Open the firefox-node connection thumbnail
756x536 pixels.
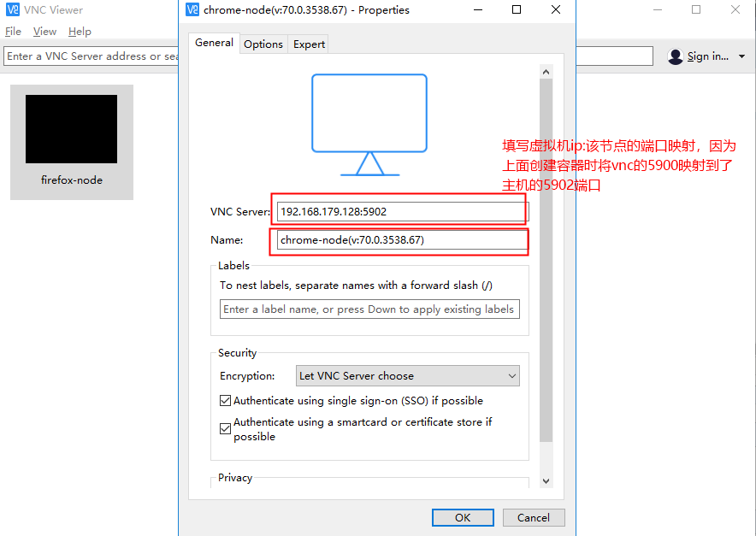coord(72,142)
